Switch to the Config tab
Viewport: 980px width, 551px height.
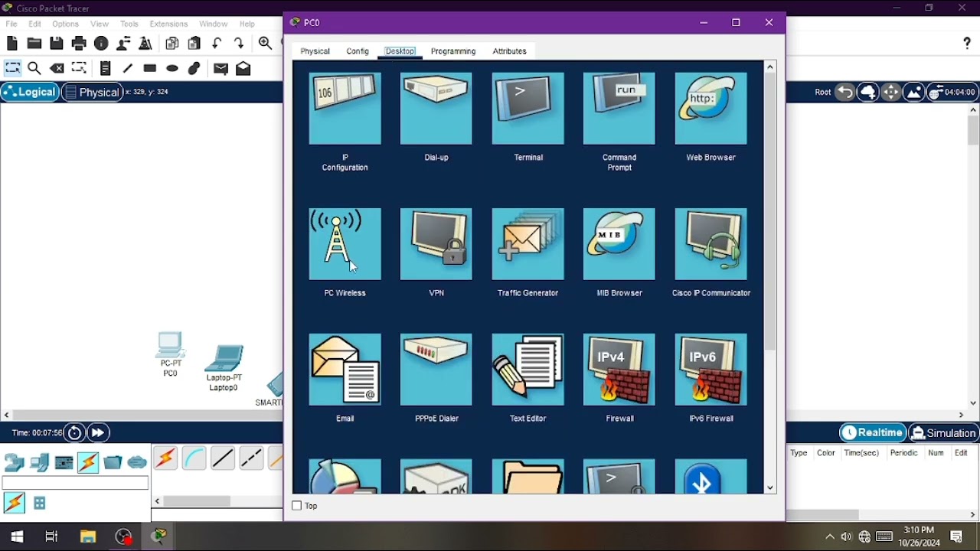358,51
